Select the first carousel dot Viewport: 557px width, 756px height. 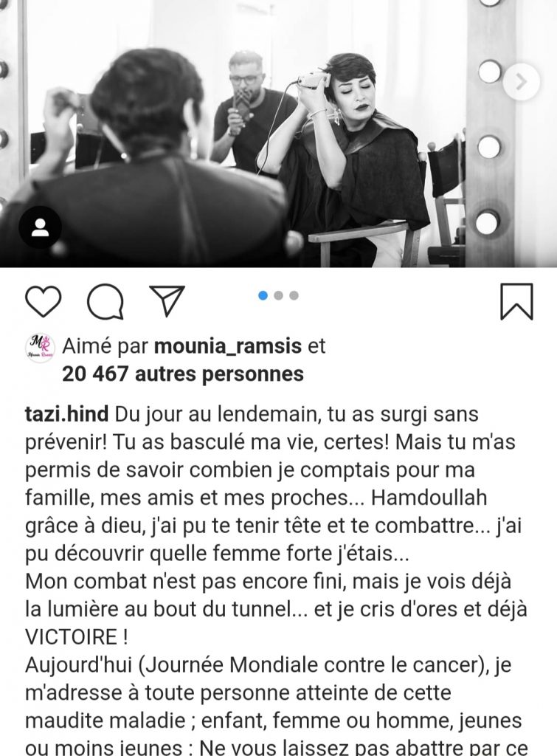263,295
